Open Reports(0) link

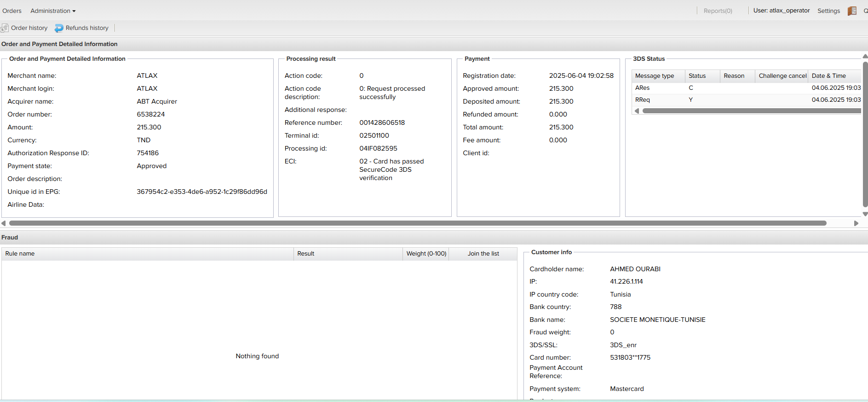718,11
